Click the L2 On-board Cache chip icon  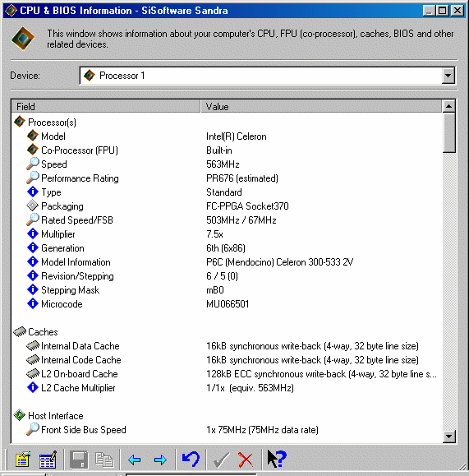(x=33, y=374)
